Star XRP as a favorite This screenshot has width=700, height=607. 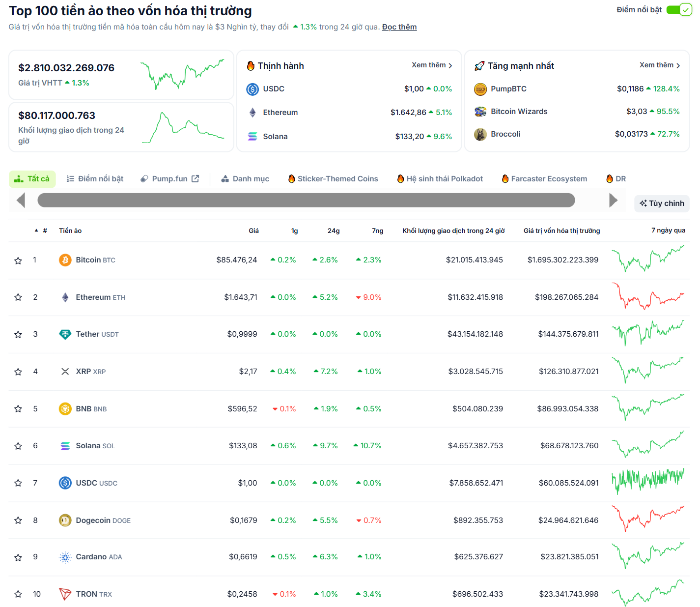pos(18,372)
